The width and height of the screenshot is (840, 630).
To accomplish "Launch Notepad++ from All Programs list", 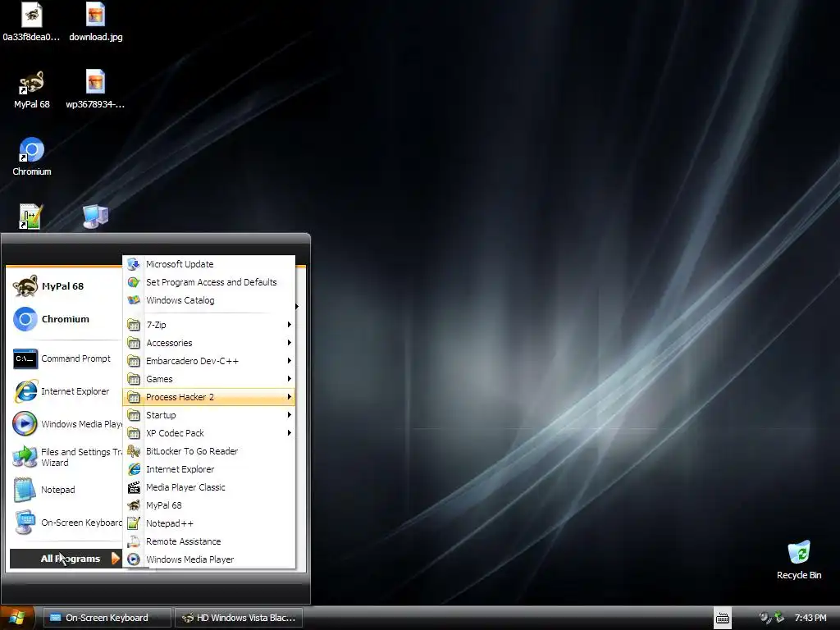I will tap(209, 523).
